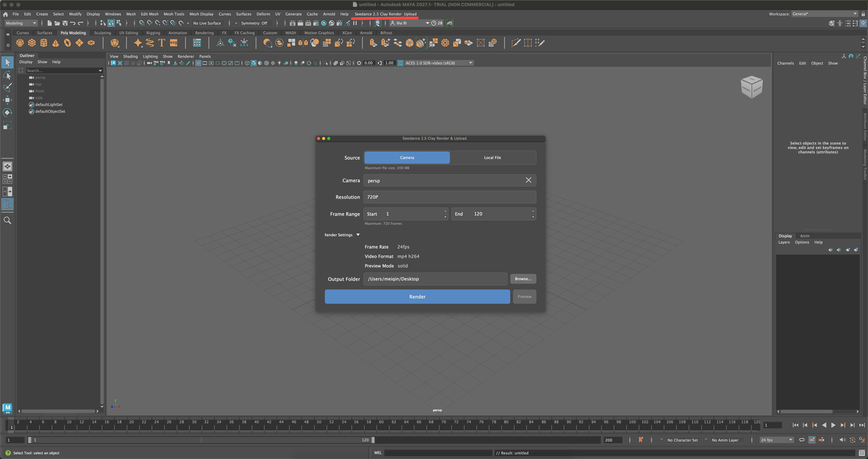Open the No Character Set dropdown
The width and height of the screenshot is (868, 459).
pos(683,440)
